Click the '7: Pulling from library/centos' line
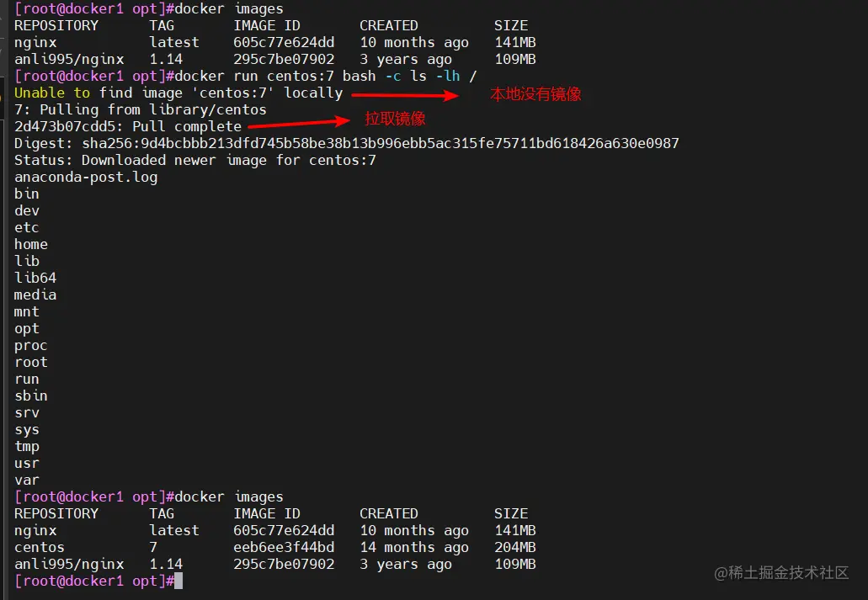868x600 pixels. point(140,109)
